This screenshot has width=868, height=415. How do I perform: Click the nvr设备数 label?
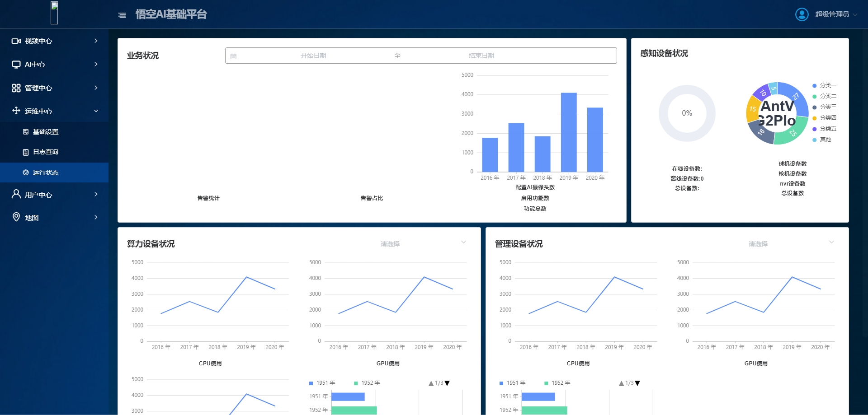tap(793, 184)
